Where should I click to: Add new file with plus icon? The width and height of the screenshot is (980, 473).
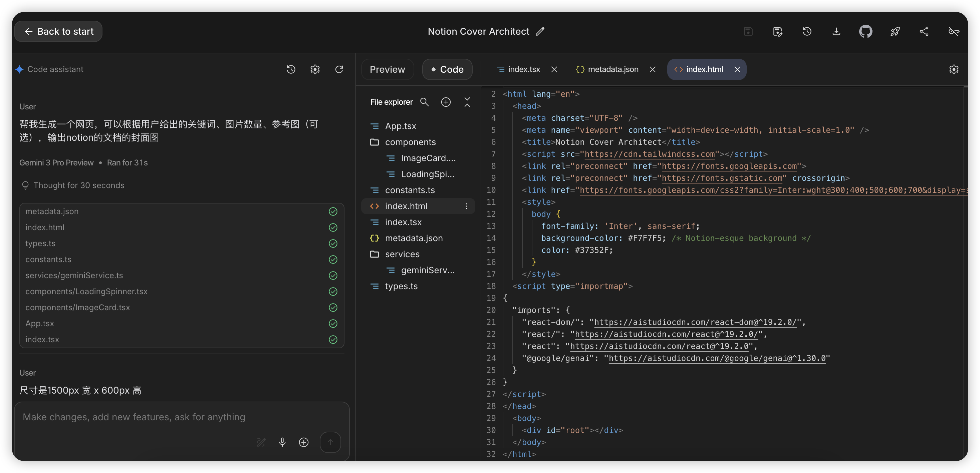(x=446, y=102)
